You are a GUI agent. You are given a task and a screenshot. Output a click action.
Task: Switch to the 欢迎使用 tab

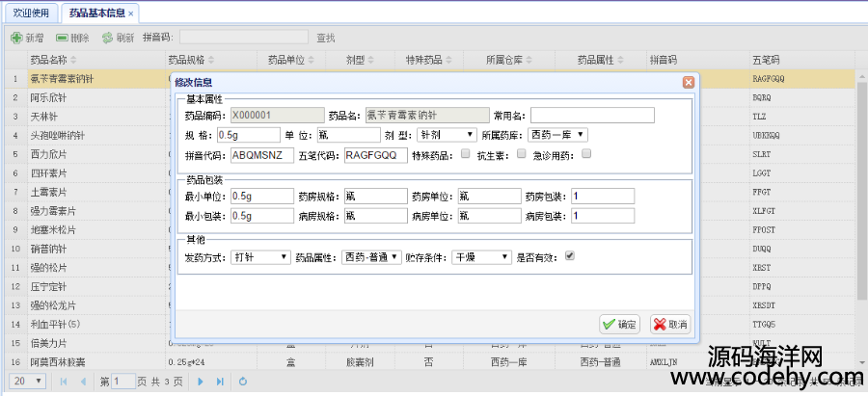tap(30, 13)
